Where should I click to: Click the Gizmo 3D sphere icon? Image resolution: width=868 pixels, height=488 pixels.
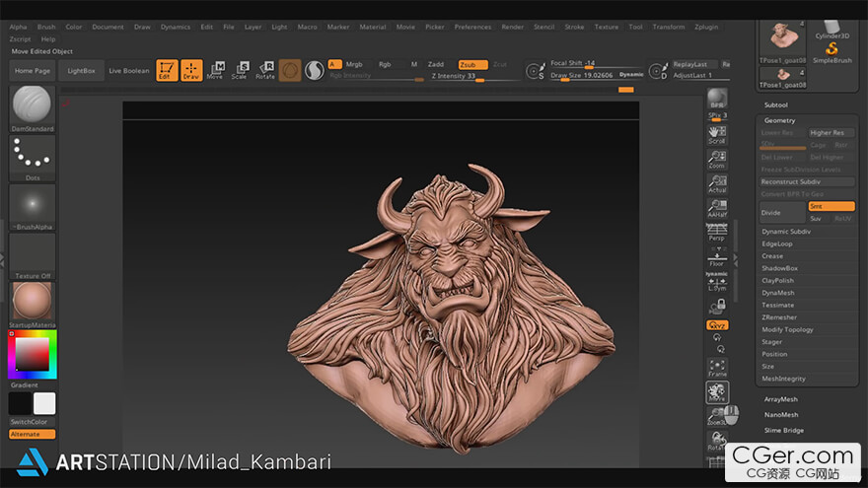[290, 70]
